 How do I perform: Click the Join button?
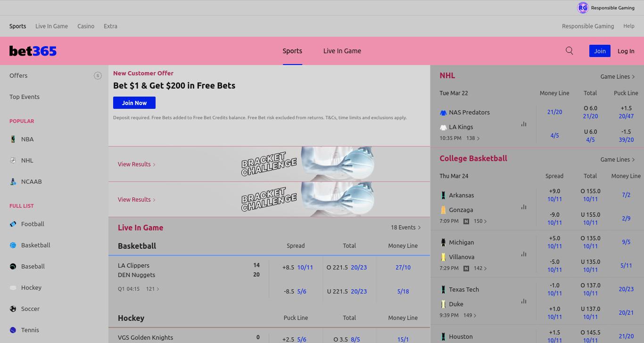pyautogui.click(x=600, y=51)
